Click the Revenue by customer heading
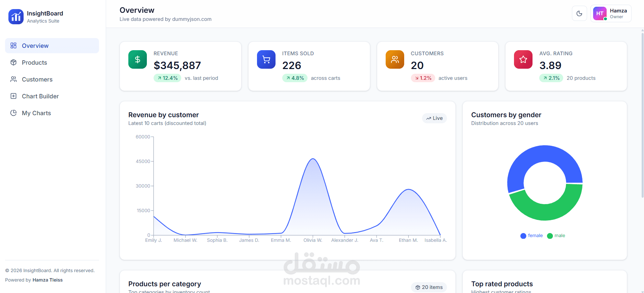 pyautogui.click(x=163, y=115)
